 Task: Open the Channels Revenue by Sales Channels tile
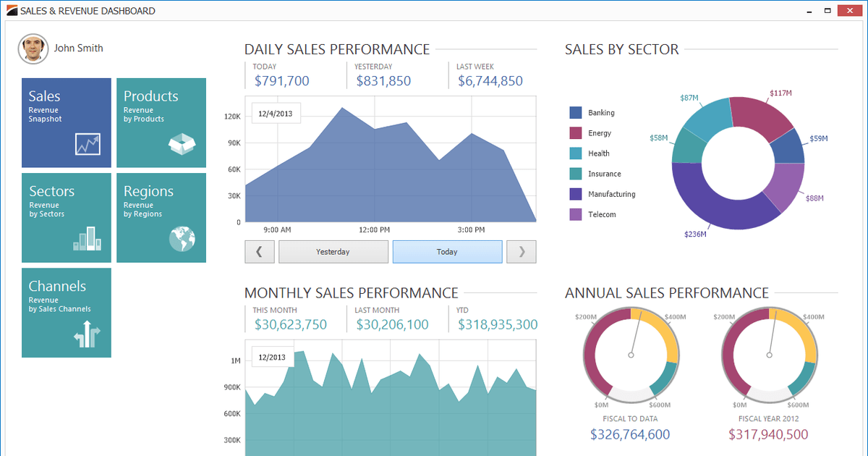tap(66, 313)
